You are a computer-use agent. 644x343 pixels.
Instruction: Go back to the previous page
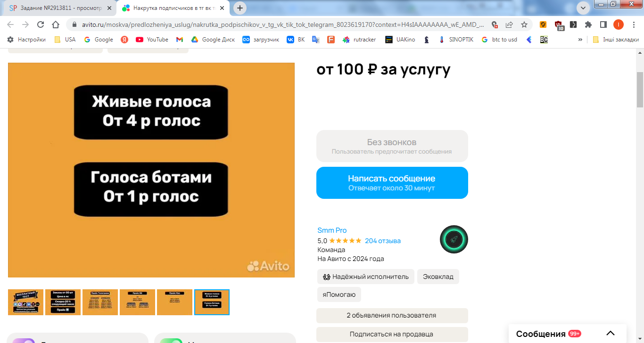point(10,24)
